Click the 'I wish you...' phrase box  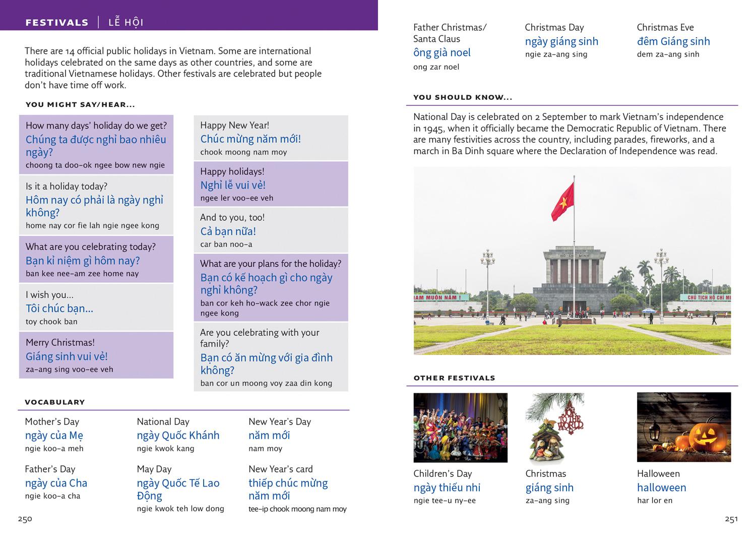pyautogui.click(x=96, y=308)
